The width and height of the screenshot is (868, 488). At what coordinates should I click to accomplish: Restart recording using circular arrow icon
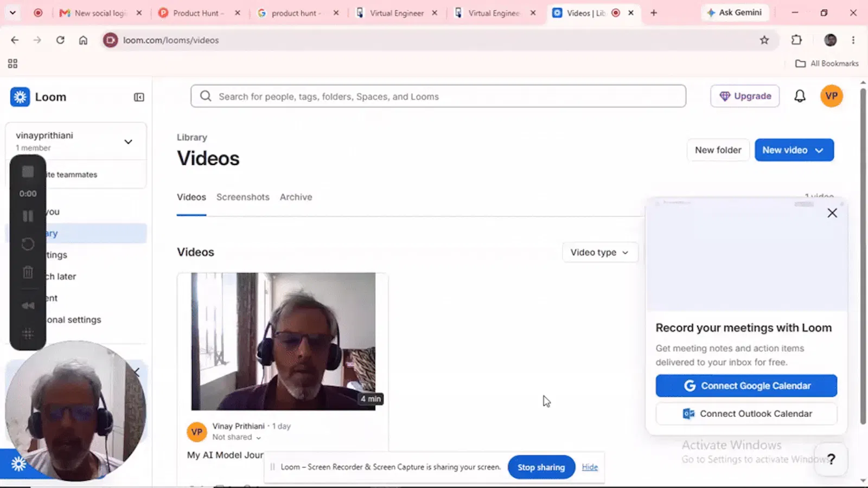pos(28,244)
